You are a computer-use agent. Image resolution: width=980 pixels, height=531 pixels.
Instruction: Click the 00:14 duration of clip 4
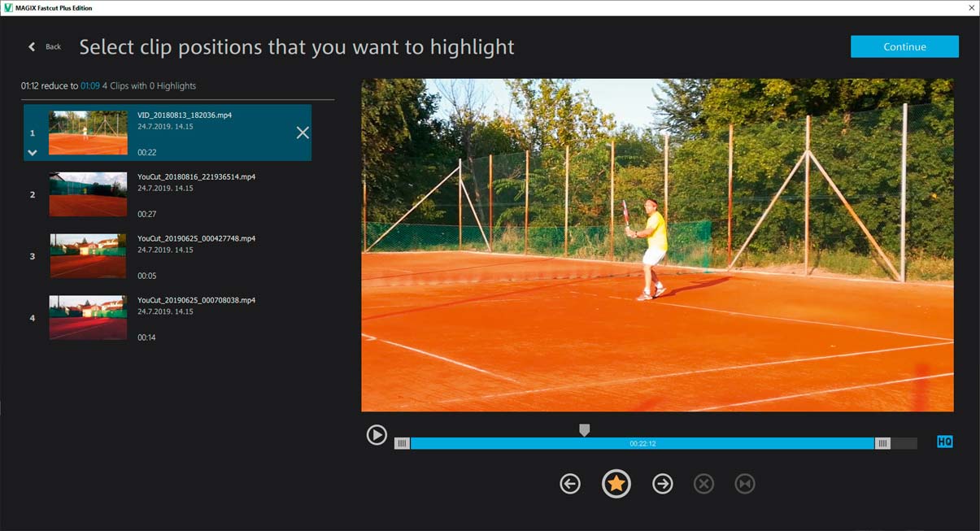147,337
